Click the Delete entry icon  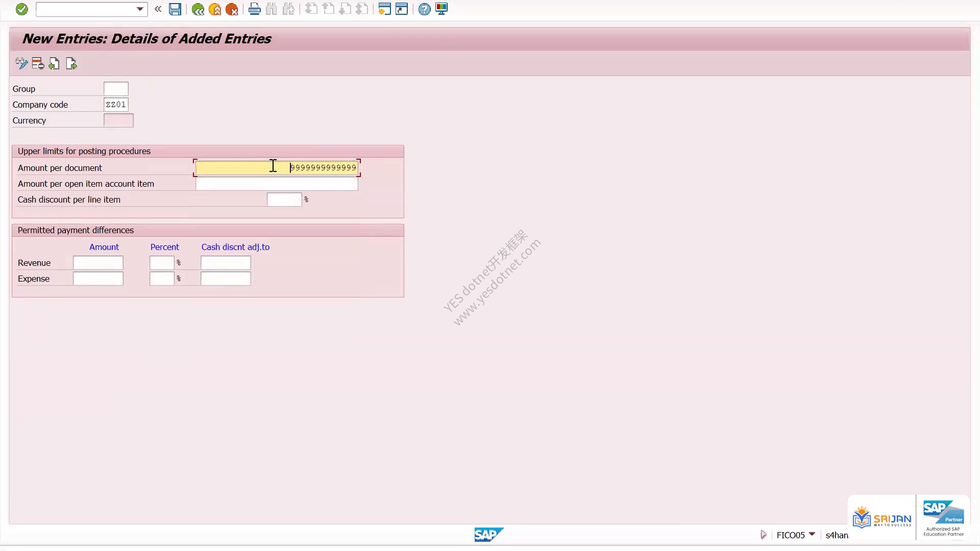coord(38,64)
